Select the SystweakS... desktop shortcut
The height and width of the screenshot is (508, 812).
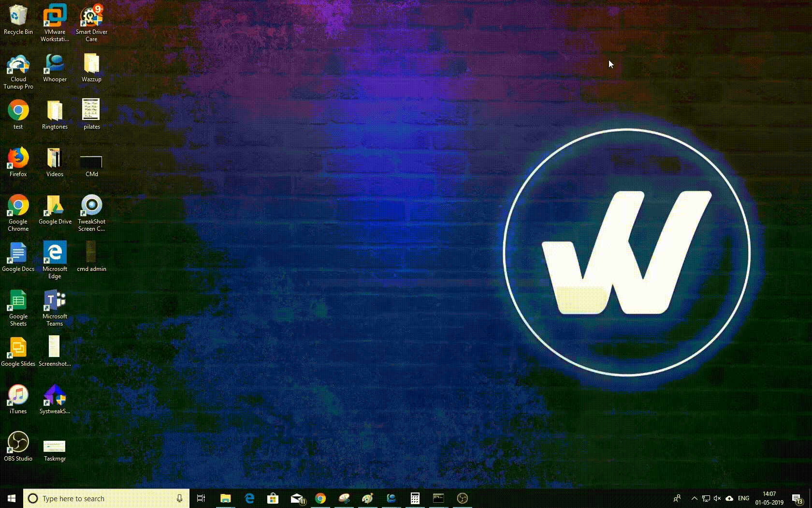(55, 399)
